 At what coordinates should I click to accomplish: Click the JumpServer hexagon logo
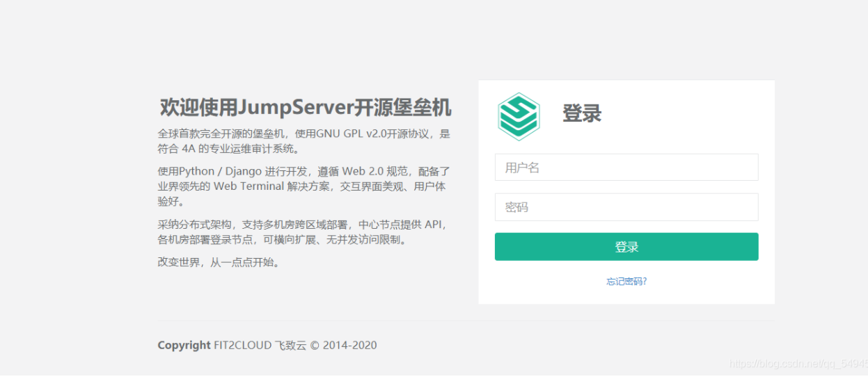[519, 116]
